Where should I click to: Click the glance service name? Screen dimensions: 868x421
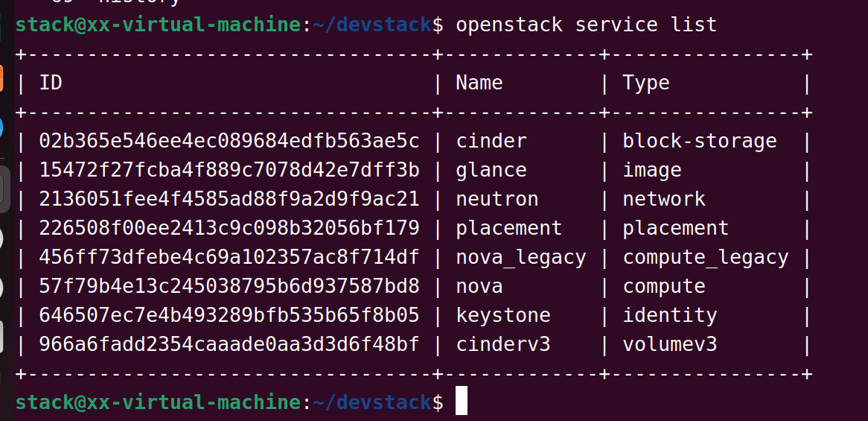(x=491, y=170)
